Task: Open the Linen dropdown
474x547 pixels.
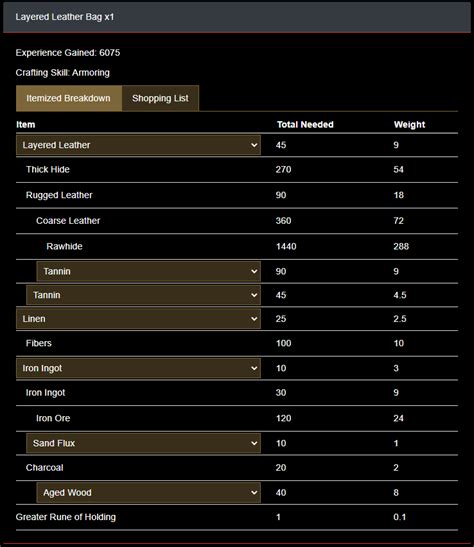Action: [138, 319]
